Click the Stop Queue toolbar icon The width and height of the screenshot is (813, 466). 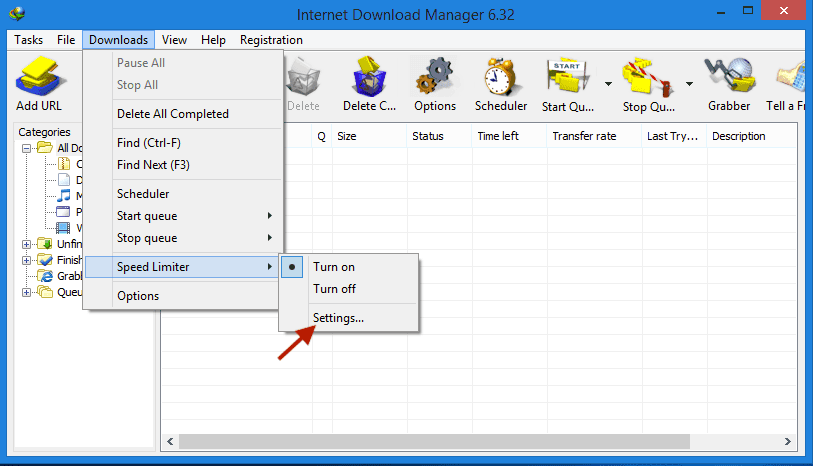[648, 78]
